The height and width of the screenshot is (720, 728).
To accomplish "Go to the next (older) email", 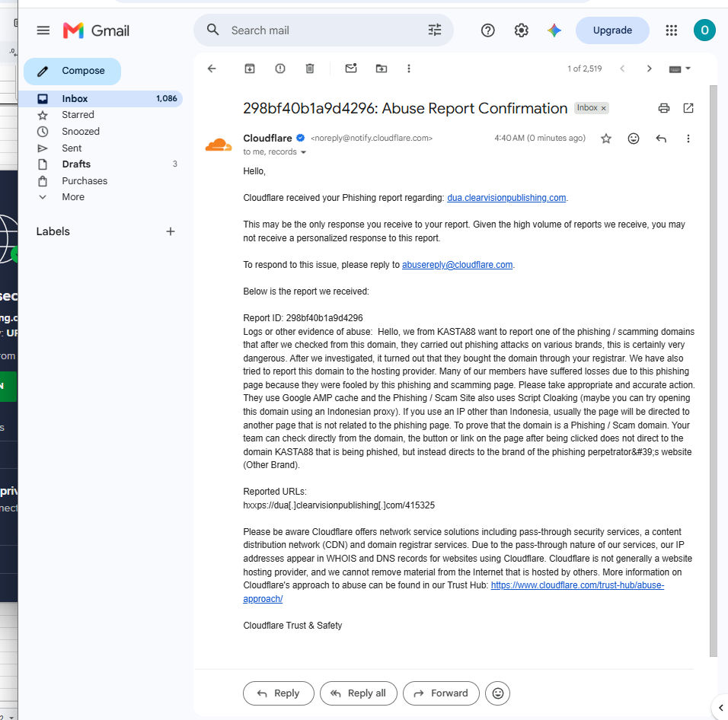I will click(x=649, y=68).
